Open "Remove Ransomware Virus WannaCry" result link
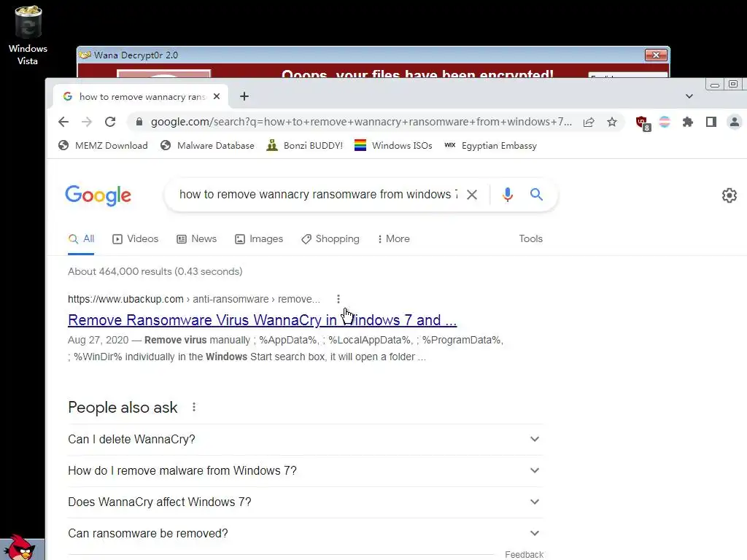This screenshot has height=560, width=747. 263,320
